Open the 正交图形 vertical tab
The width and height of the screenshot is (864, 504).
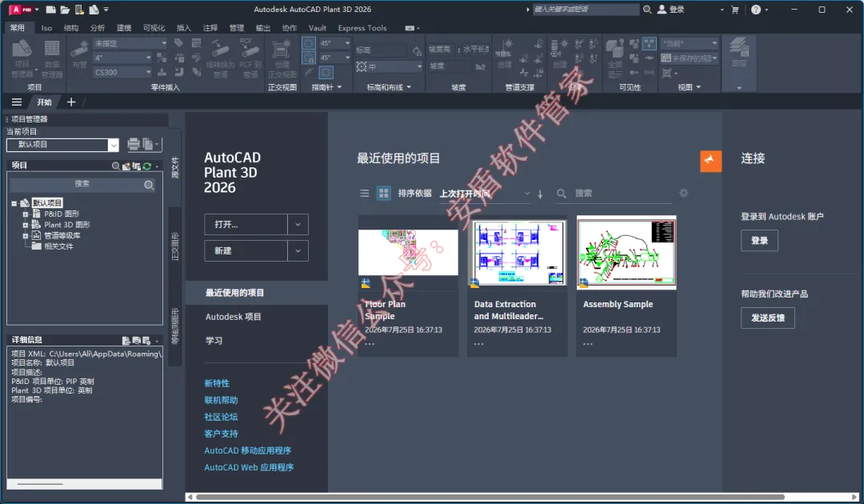[175, 246]
